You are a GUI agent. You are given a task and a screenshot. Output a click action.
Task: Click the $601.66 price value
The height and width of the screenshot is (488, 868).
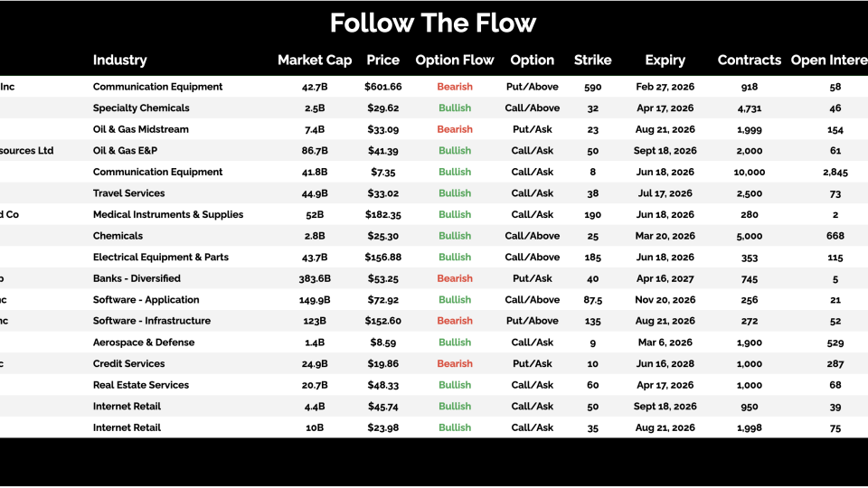point(382,87)
